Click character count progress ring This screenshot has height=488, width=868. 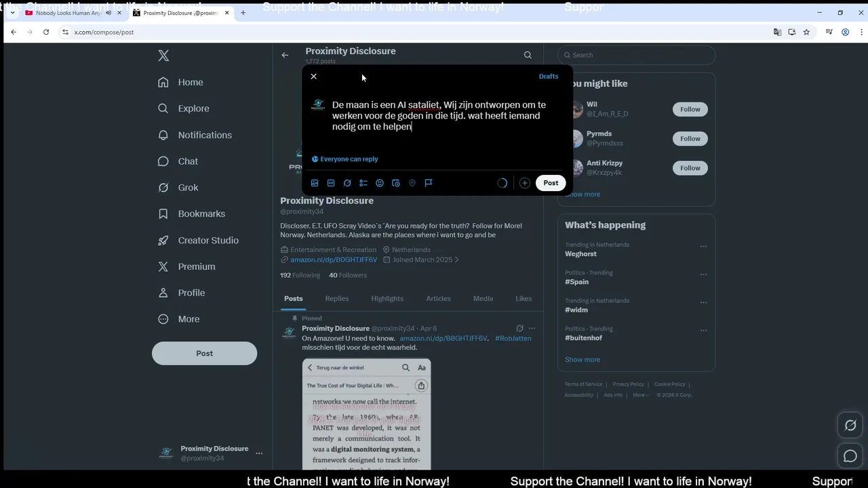coord(502,183)
